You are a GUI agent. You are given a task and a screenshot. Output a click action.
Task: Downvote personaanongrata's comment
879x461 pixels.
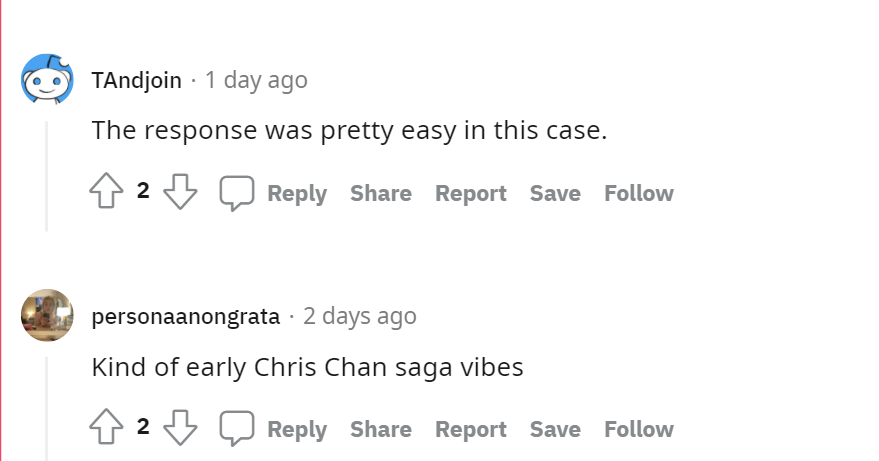[180, 427]
